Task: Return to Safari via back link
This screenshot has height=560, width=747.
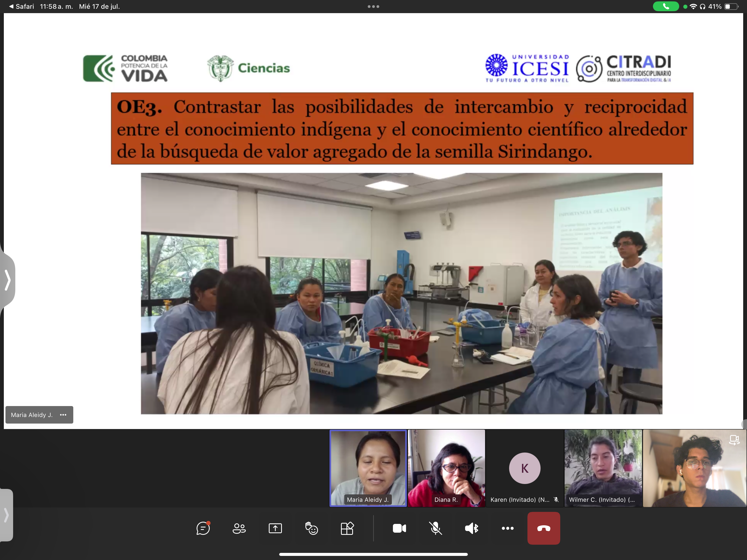Action: 22,6
